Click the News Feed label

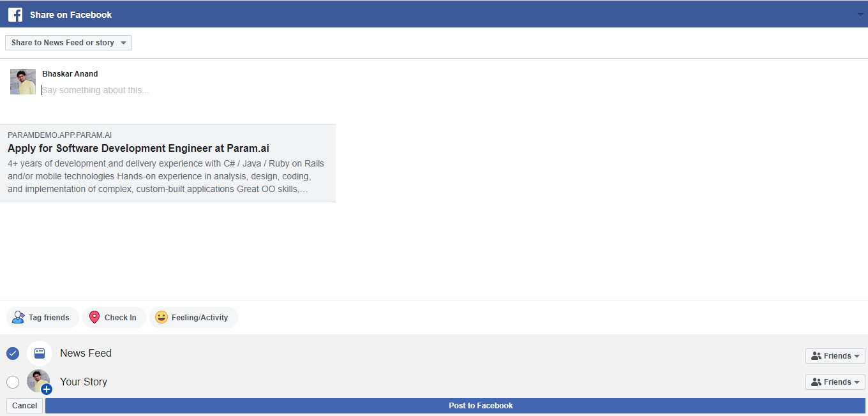tap(86, 353)
